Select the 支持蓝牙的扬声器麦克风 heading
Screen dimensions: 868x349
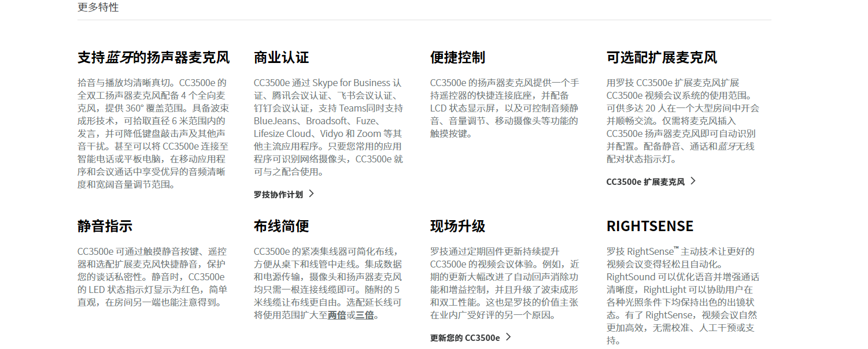[x=154, y=57]
